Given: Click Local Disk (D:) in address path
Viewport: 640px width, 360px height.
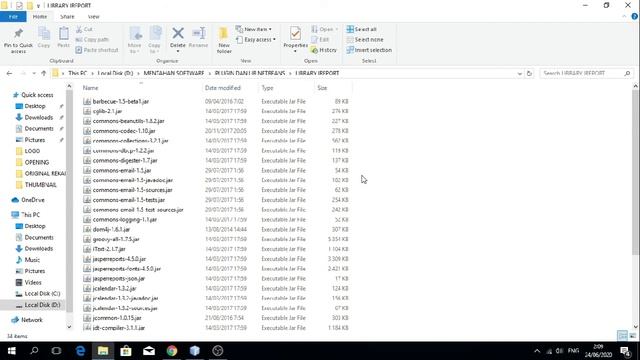Looking at the screenshot, I should 115,73.
